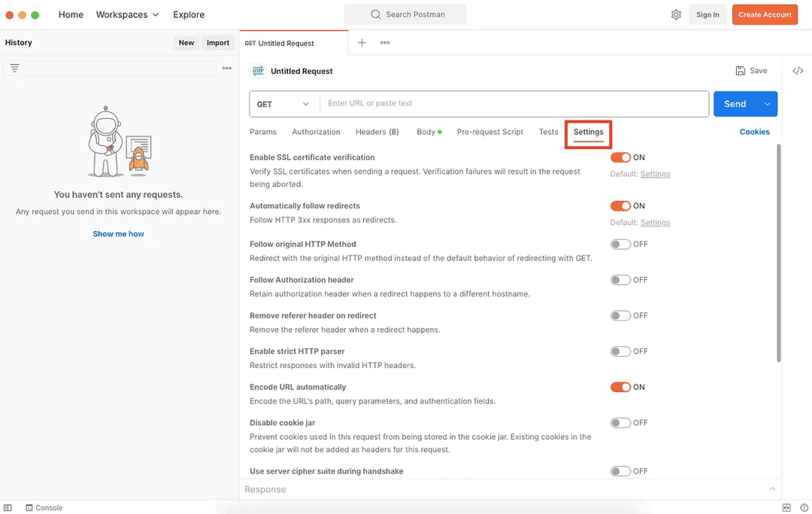
Task: Open default Settings link under SSL verification
Action: 655,174
